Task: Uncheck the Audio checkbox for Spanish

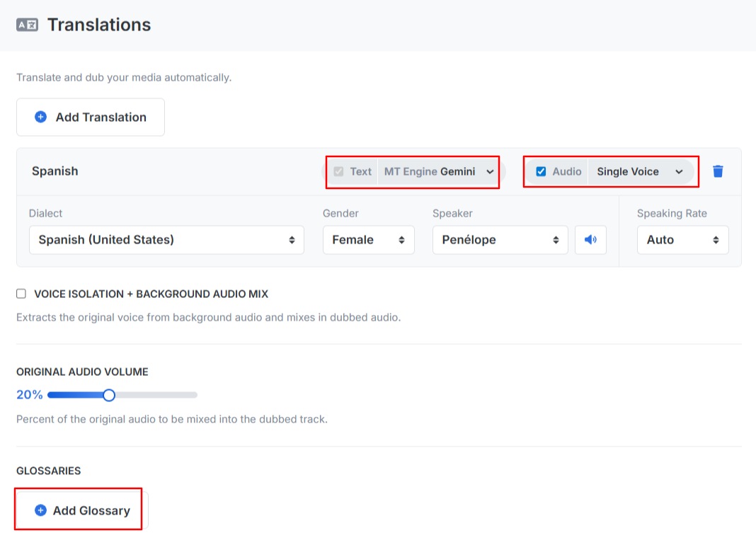Action: click(x=541, y=171)
